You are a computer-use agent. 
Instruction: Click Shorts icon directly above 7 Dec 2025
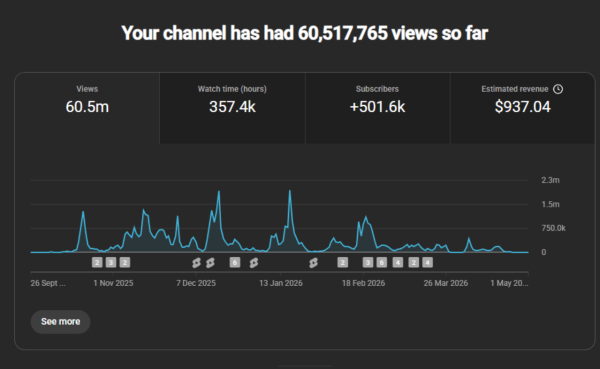(196, 263)
